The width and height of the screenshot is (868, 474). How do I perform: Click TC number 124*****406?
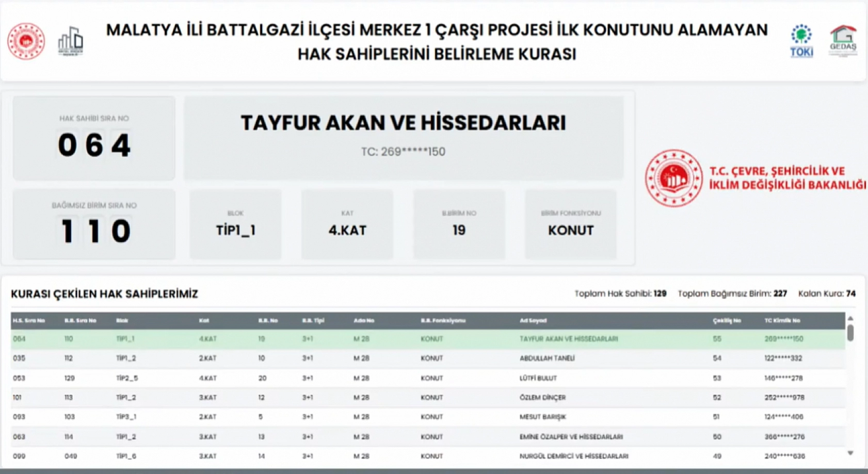(784, 417)
